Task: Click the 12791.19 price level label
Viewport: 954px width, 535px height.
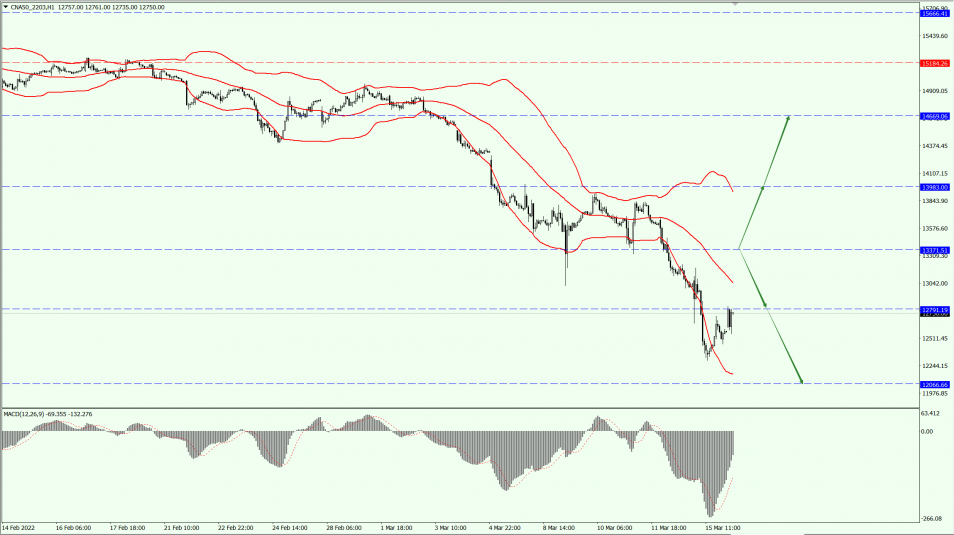Action: pos(934,310)
